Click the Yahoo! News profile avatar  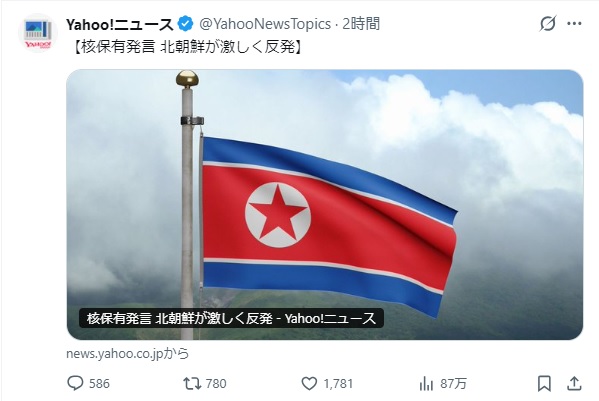(38, 33)
